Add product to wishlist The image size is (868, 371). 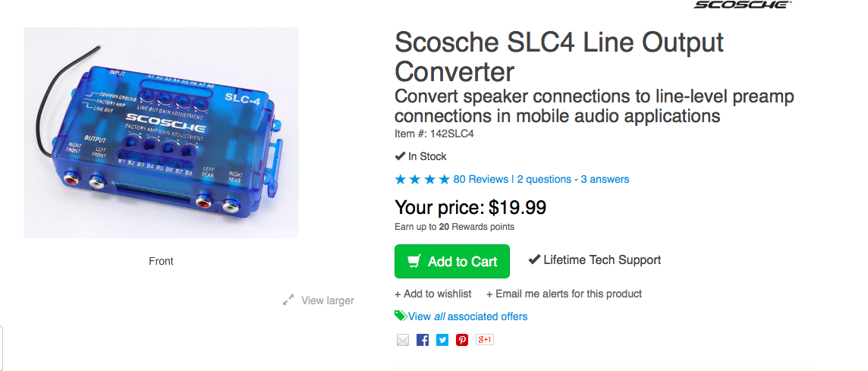(432, 294)
